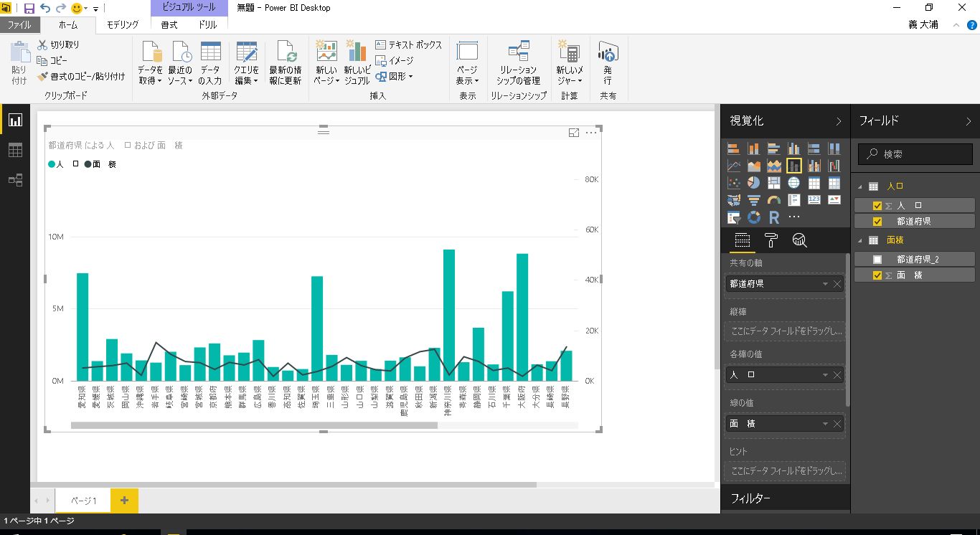Open the Format paint roller pane
The width and height of the screenshot is (980, 535).
click(x=771, y=240)
